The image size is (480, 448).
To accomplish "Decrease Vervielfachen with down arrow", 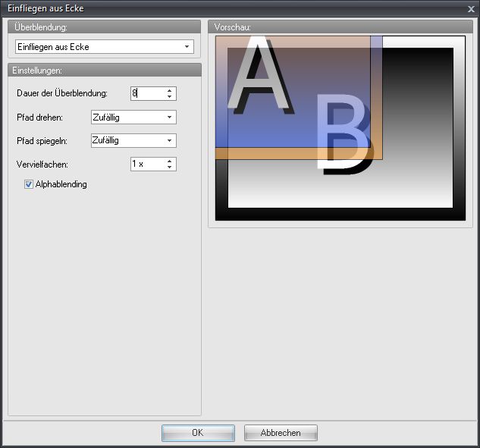I will 170,168.
